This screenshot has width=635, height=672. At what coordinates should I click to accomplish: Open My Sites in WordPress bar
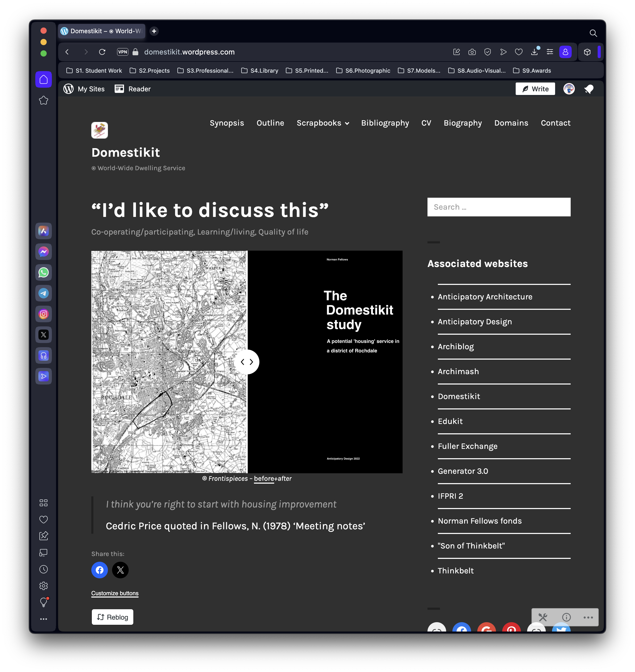(84, 89)
